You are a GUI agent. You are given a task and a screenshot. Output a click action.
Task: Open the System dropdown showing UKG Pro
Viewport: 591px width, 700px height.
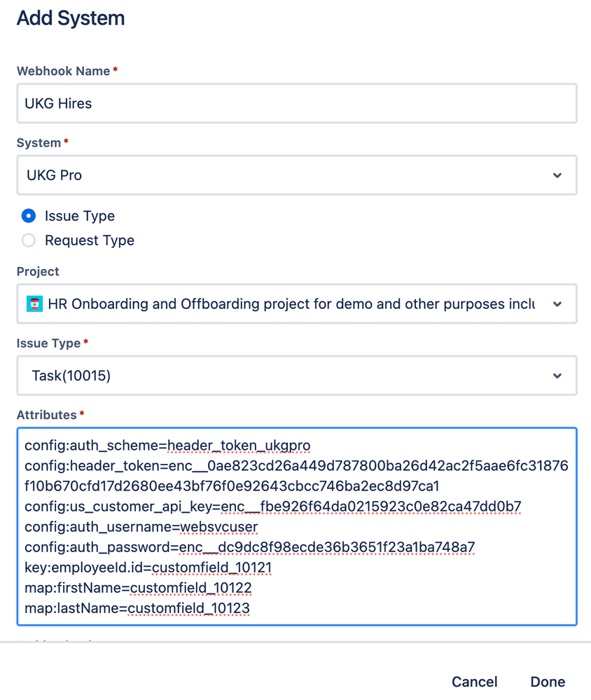(297, 175)
